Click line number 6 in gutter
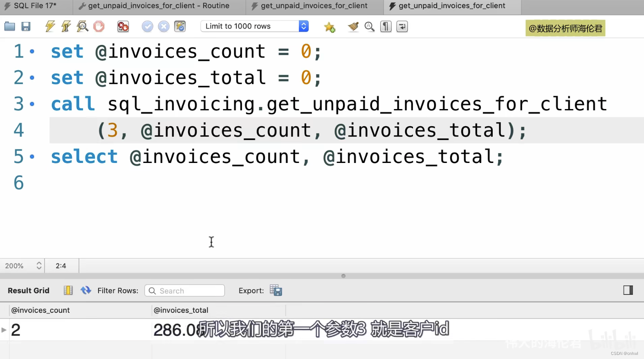The height and width of the screenshot is (359, 644). click(19, 183)
